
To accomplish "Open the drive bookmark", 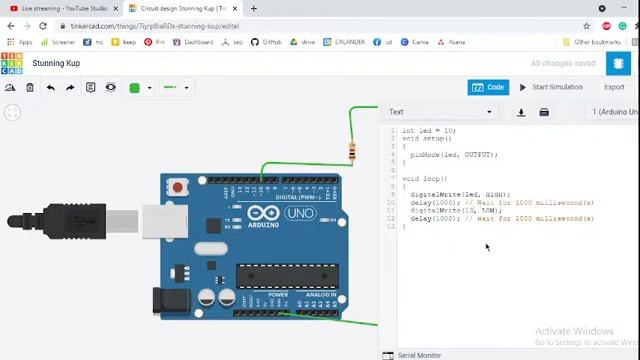I will 302,42.
